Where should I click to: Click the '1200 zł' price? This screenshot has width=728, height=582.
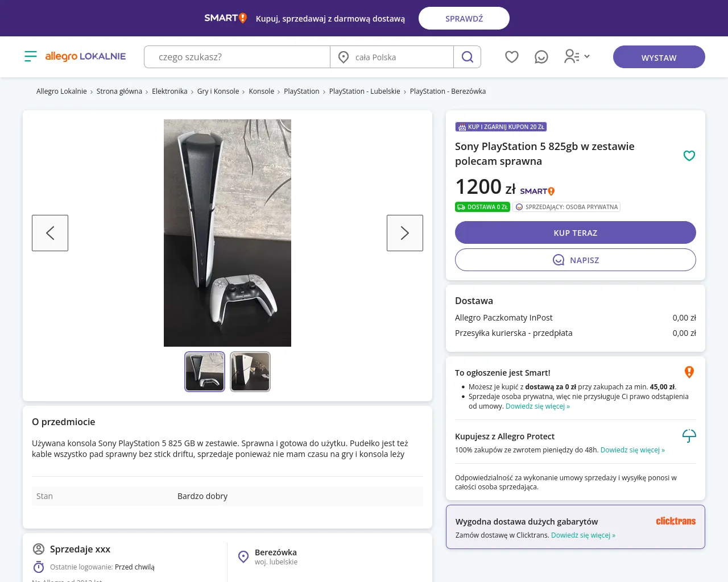pyautogui.click(x=485, y=187)
